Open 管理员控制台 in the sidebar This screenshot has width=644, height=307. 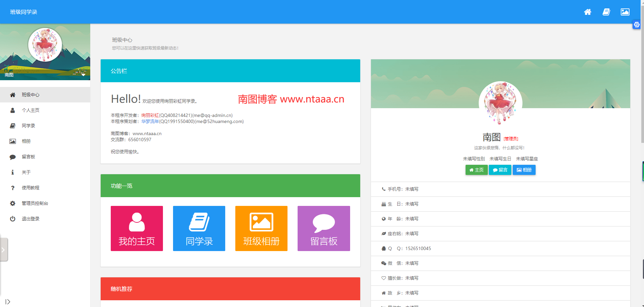pyautogui.click(x=35, y=203)
